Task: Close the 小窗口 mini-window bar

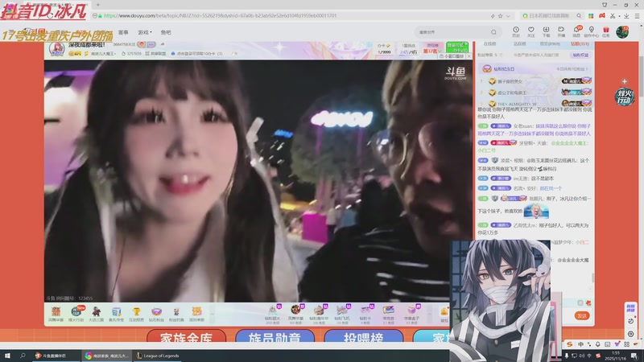Action: [x=469, y=56]
